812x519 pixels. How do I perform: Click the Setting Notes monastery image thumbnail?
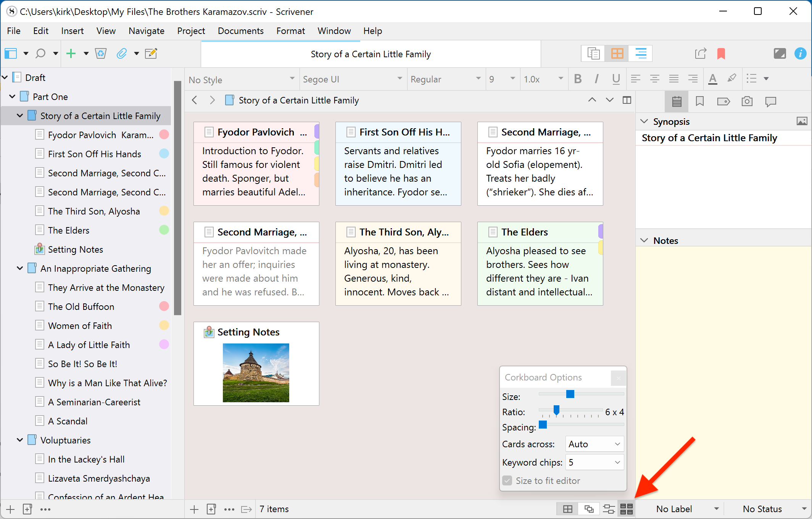(x=256, y=372)
